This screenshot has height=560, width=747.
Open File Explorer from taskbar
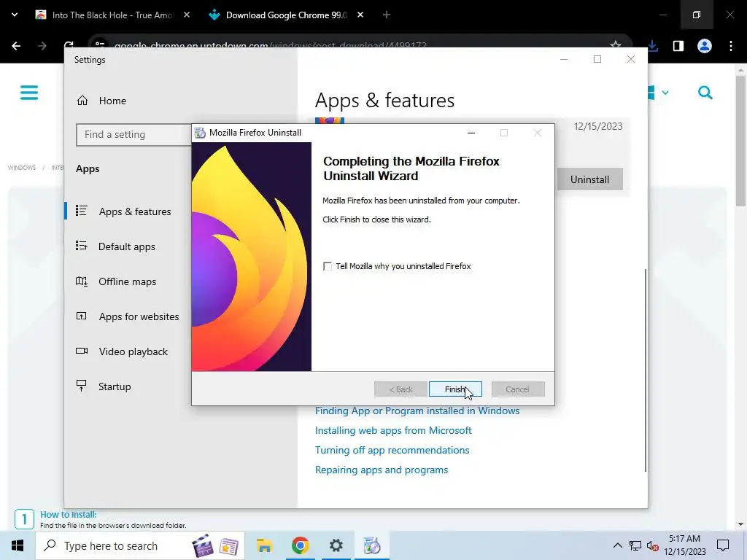click(264, 545)
